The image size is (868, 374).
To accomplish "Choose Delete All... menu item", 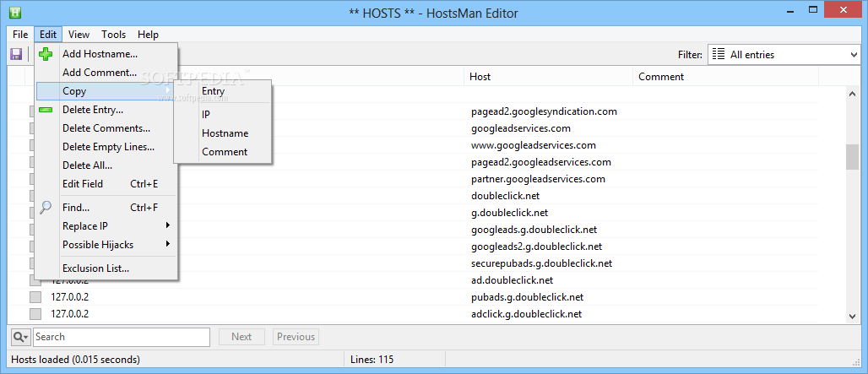I will click(106, 165).
